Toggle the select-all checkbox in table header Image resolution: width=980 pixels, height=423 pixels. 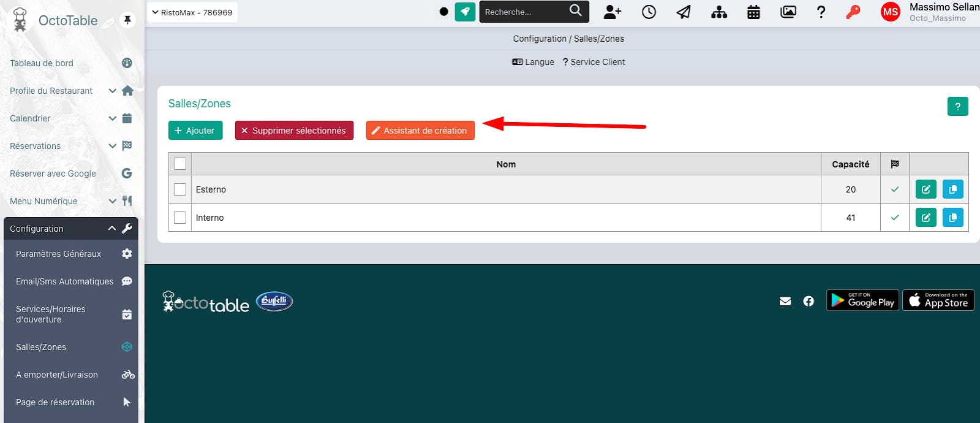point(180,164)
